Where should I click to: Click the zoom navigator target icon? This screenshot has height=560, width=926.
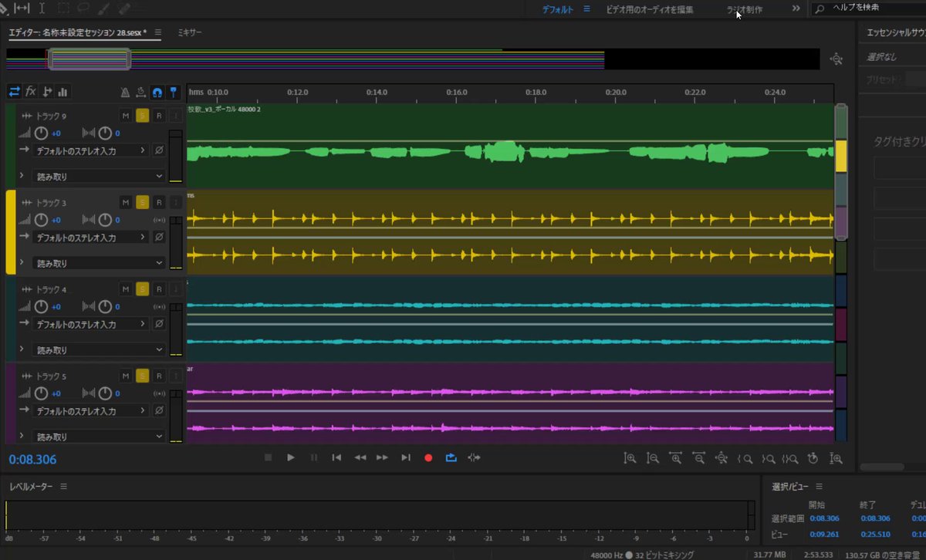[836, 59]
